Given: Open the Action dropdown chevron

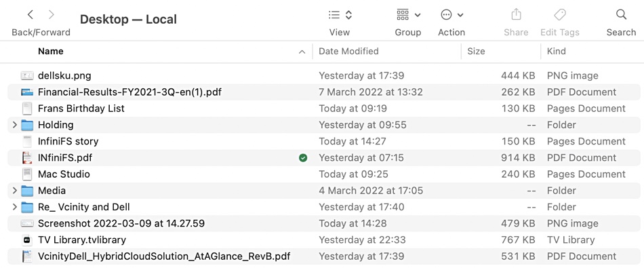Looking at the screenshot, I should click(x=460, y=16).
